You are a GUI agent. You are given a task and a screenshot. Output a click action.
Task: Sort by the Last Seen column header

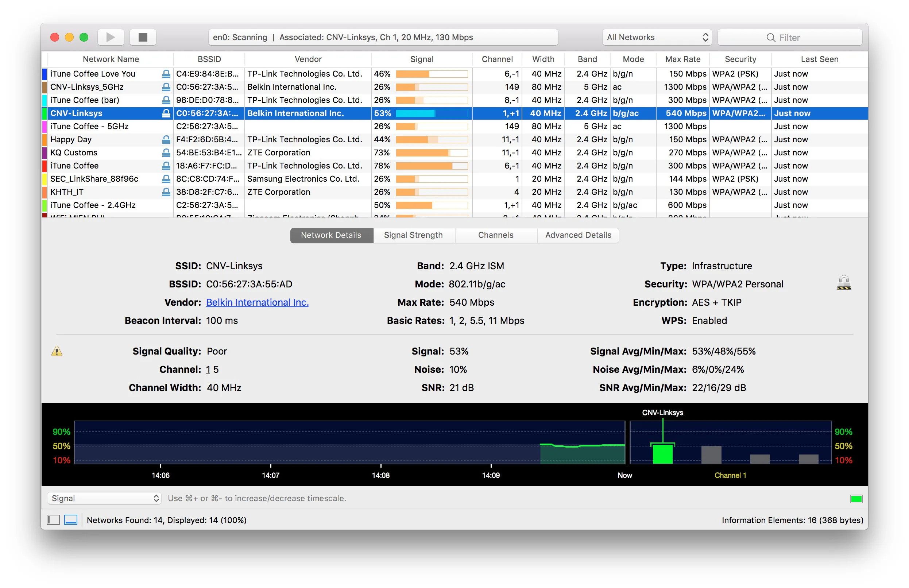coord(819,59)
